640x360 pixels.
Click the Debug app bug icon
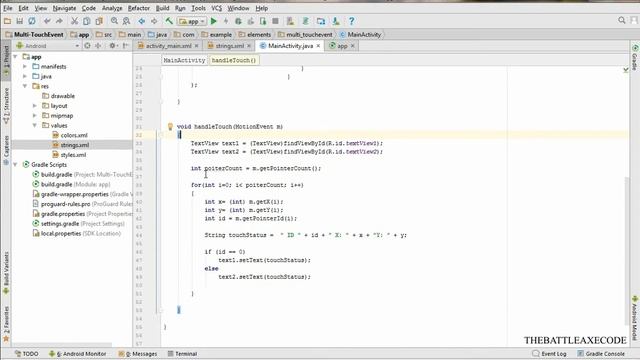[238, 21]
